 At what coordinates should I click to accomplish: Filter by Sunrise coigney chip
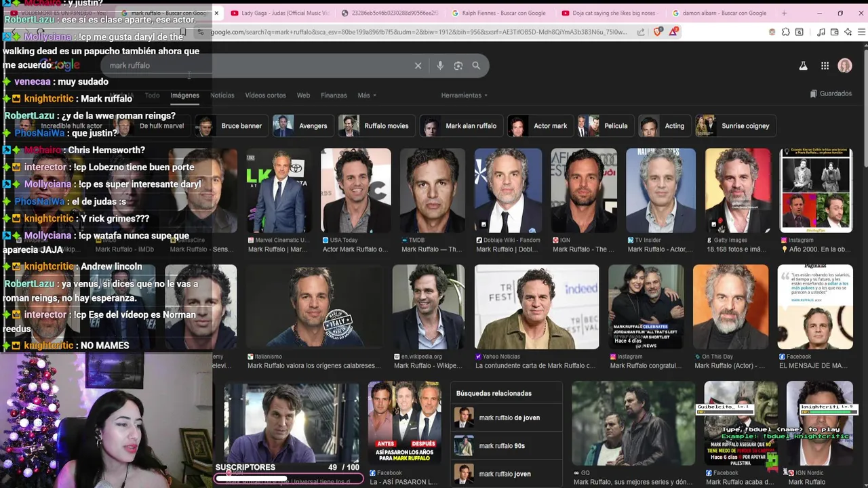click(x=735, y=125)
